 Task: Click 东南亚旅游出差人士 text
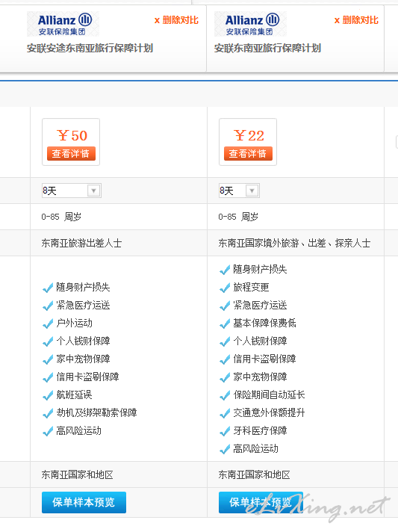pos(81,244)
